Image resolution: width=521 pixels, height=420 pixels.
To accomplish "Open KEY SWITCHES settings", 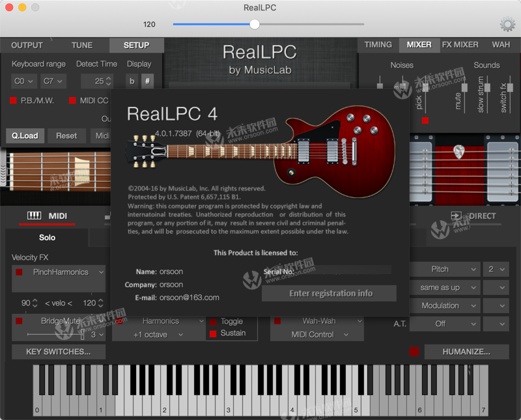I will coord(59,352).
